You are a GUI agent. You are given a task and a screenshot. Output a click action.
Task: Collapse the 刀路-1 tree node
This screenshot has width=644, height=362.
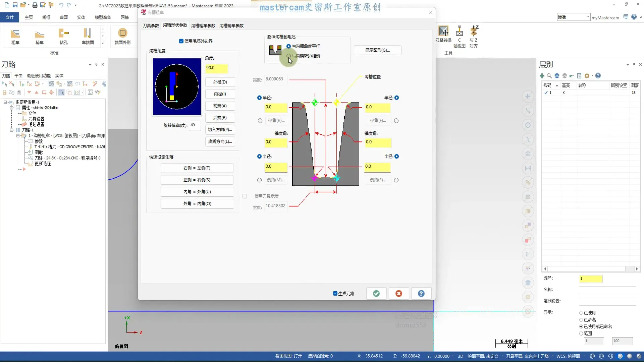[x=12, y=130]
